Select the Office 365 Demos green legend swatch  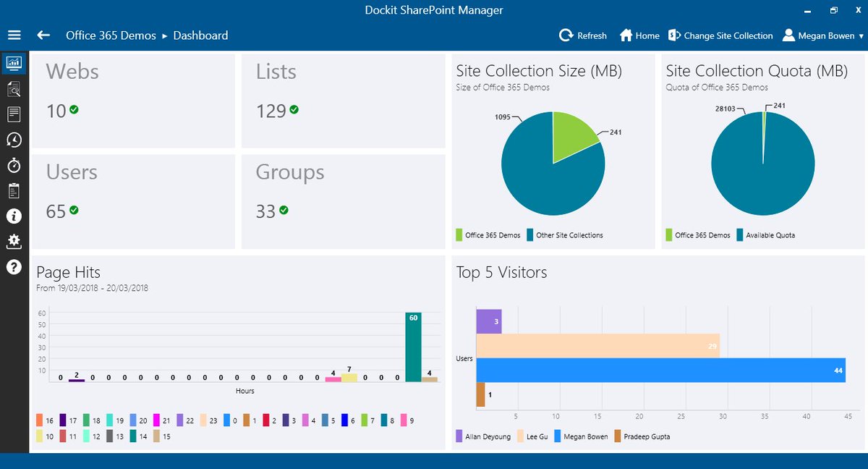pos(459,234)
